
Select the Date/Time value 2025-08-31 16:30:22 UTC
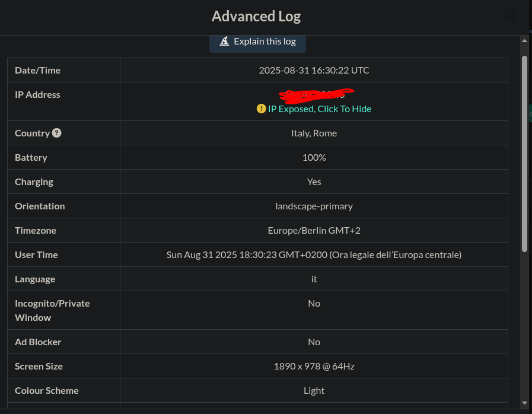(314, 70)
